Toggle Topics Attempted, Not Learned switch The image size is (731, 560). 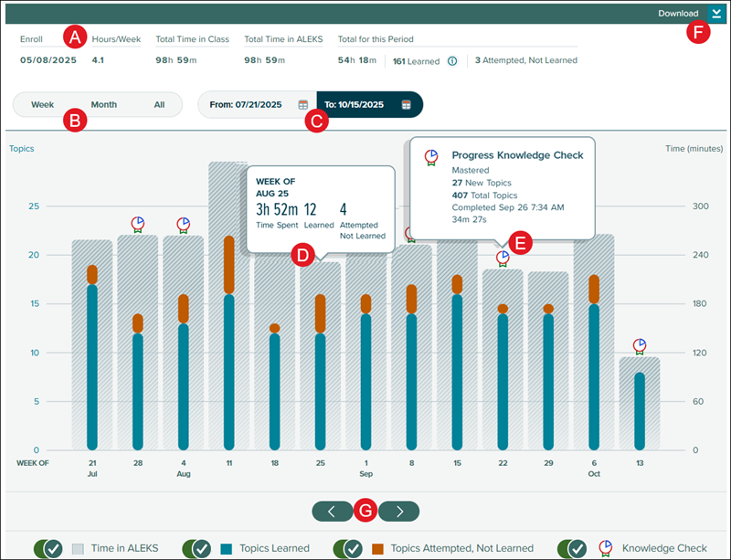(x=349, y=548)
